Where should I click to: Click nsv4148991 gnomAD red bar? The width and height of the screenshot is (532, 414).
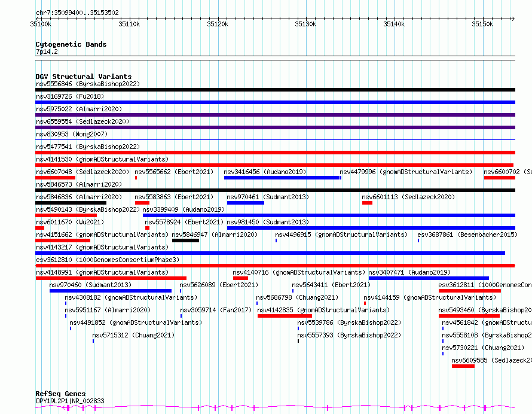coord(111,278)
